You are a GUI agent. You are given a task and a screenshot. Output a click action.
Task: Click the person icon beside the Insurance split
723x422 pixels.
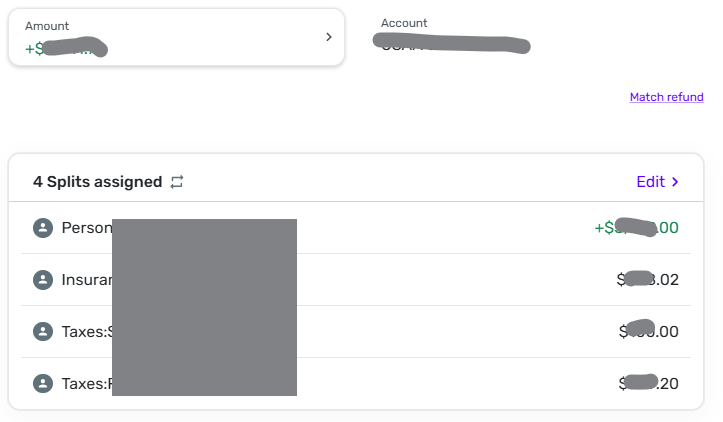[x=43, y=280]
